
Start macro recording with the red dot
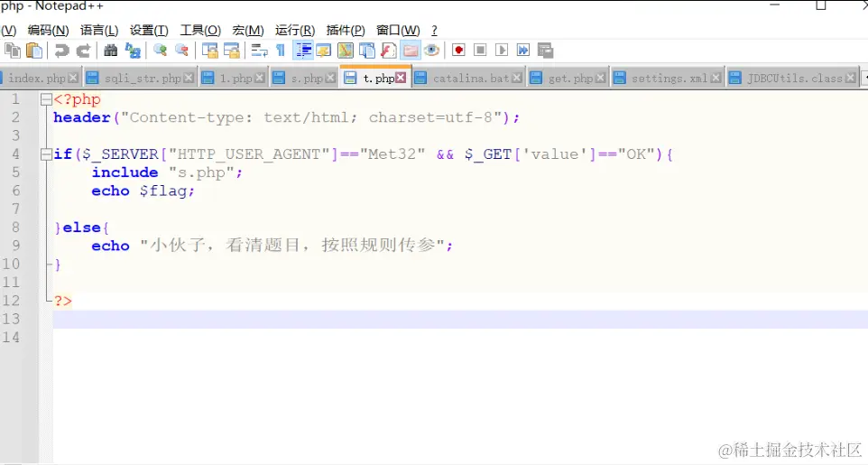pos(458,51)
